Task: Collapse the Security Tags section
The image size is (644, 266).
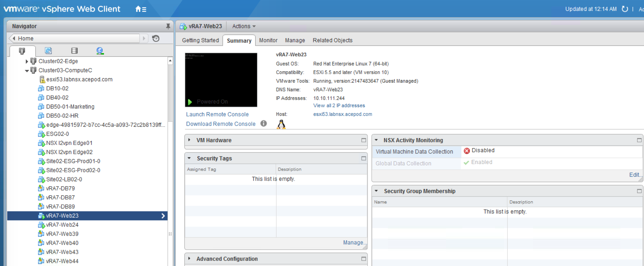Action: [x=189, y=158]
